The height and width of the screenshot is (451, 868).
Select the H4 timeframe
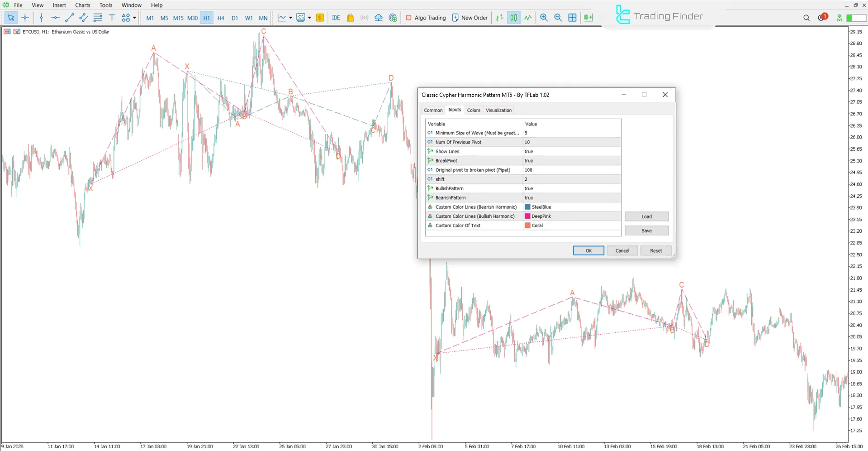[221, 18]
